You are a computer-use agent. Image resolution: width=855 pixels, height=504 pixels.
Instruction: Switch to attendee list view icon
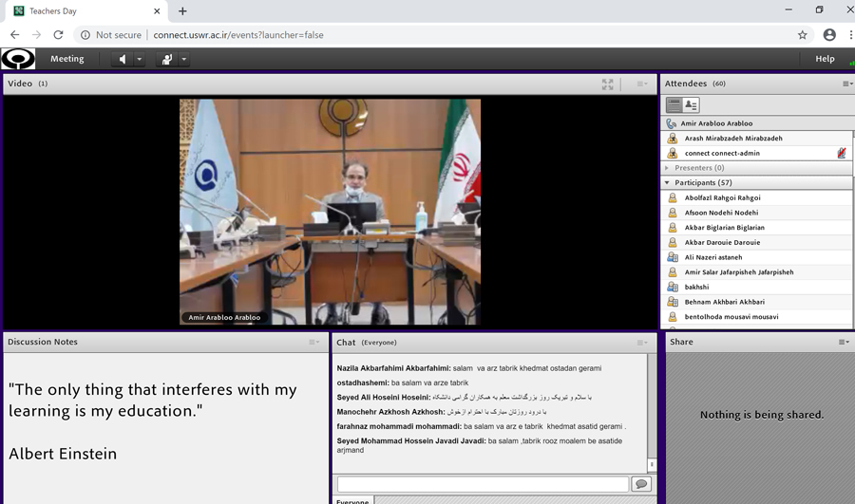[x=674, y=104]
